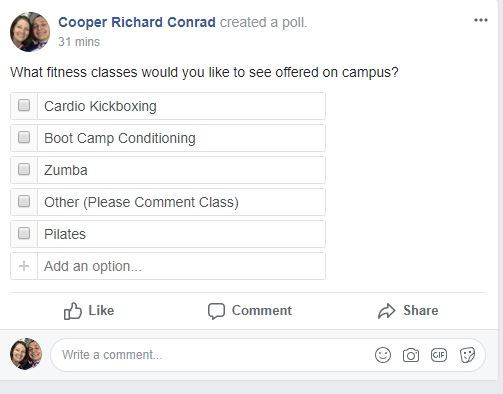Open the post options three-dot menu
Screen dimensions: 503x394
(x=481, y=20)
